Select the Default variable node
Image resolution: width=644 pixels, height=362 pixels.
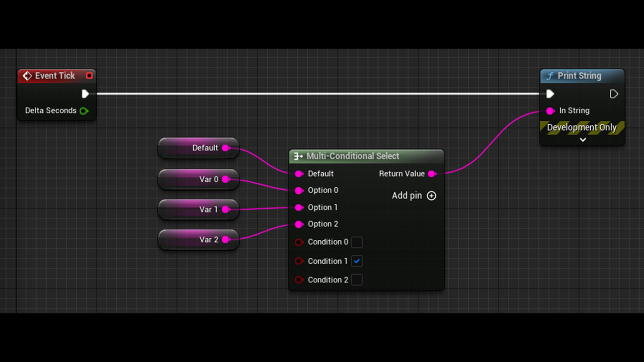coord(198,147)
